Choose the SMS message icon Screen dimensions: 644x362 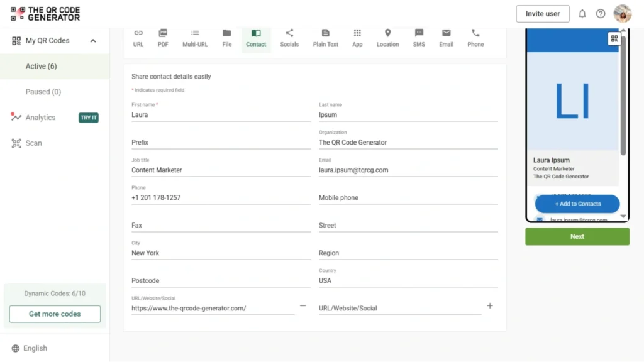point(419,33)
